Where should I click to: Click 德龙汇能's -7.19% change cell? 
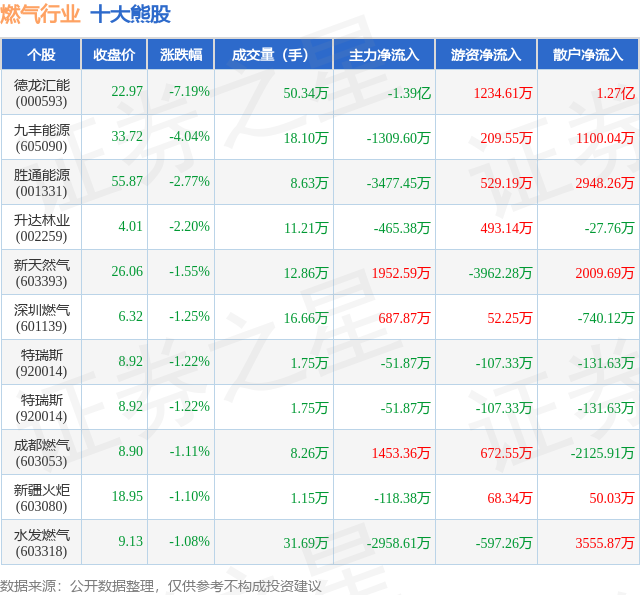click(189, 91)
